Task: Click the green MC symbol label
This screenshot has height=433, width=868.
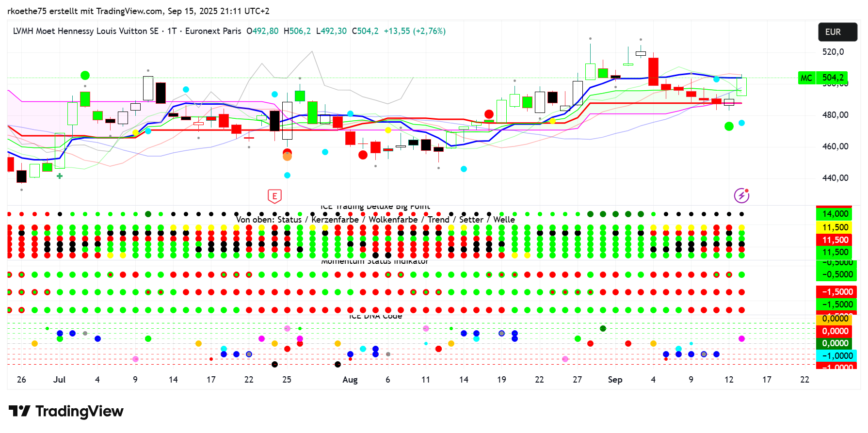Action: pyautogui.click(x=806, y=78)
